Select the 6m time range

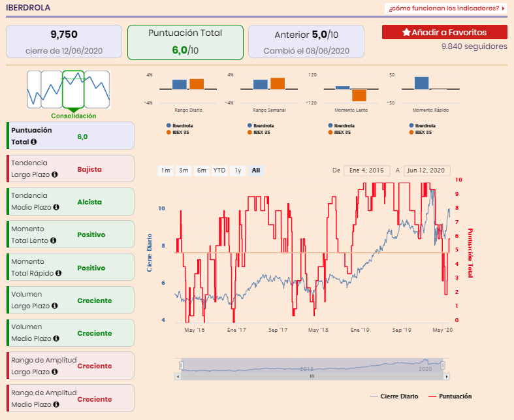point(202,170)
